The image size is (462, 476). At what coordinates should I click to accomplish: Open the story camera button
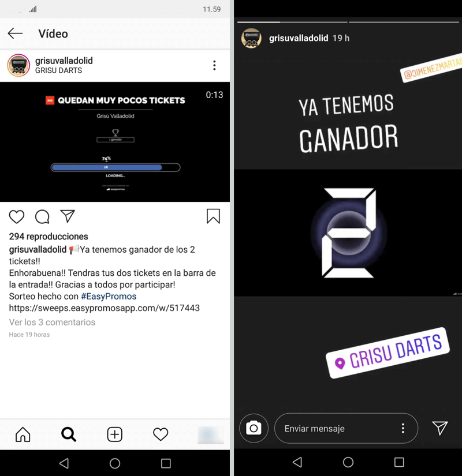[254, 428]
